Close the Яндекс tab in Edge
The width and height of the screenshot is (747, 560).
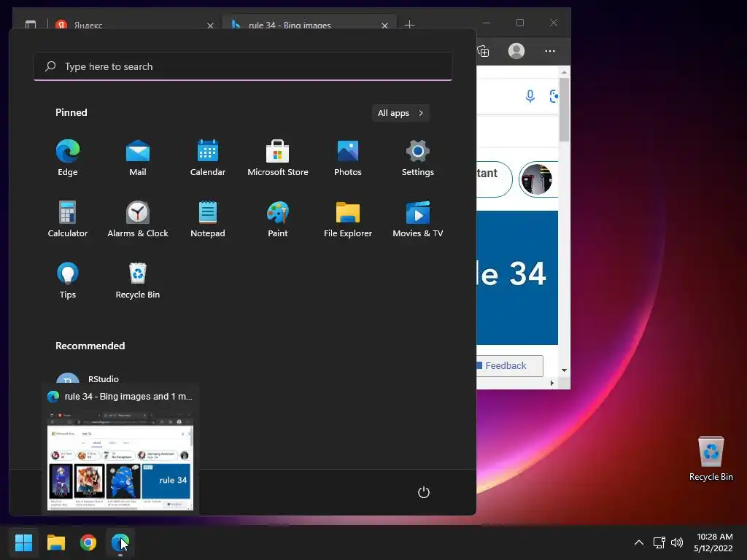click(210, 26)
